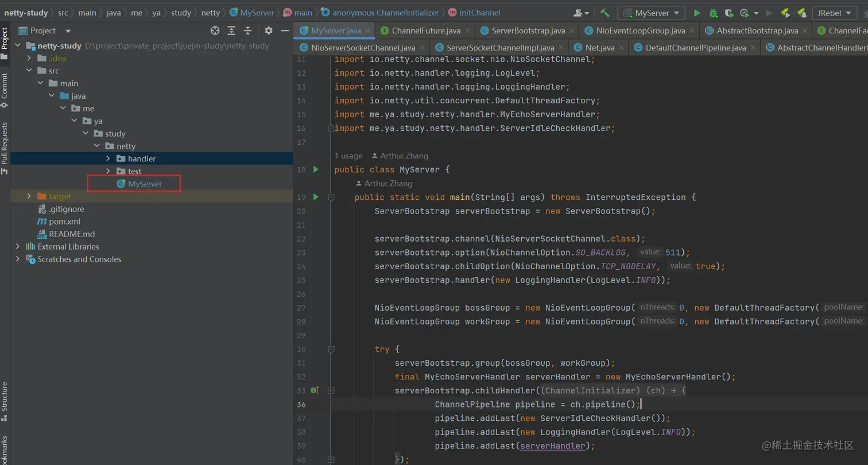
Task: Run with JRebel rocket icon
Action: (785, 13)
